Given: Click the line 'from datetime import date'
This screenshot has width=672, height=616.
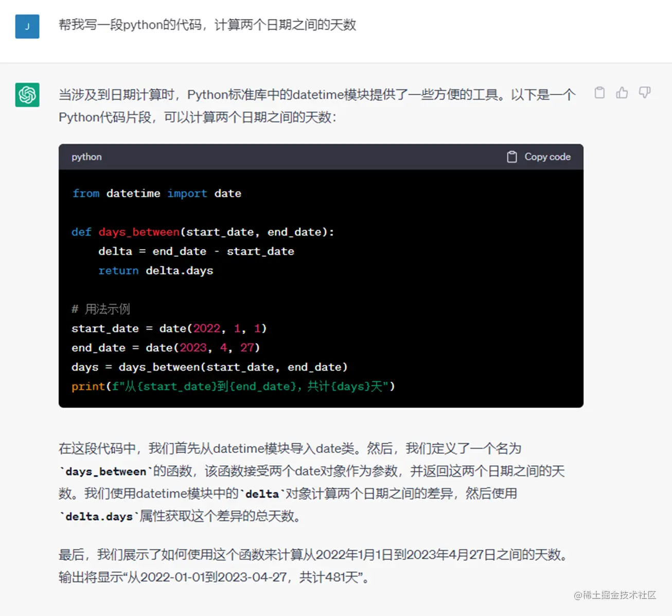Looking at the screenshot, I should [156, 193].
